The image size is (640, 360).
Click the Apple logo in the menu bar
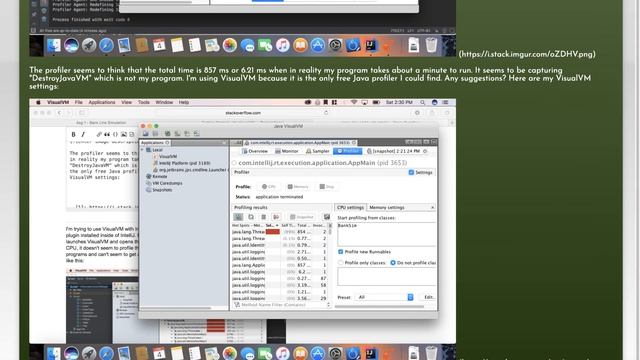38,102
